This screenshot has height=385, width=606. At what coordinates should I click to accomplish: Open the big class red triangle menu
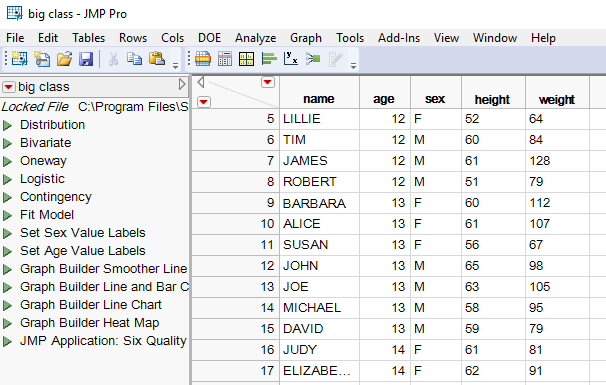[x=9, y=87]
